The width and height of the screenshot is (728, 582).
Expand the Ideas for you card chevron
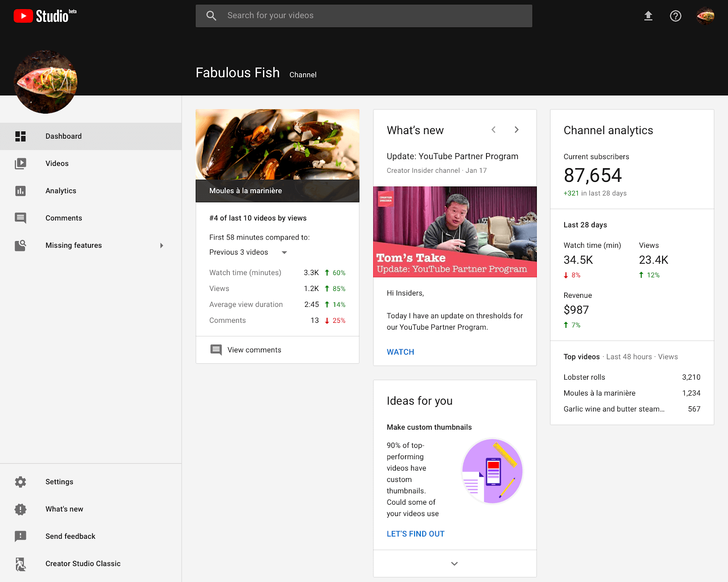(454, 563)
